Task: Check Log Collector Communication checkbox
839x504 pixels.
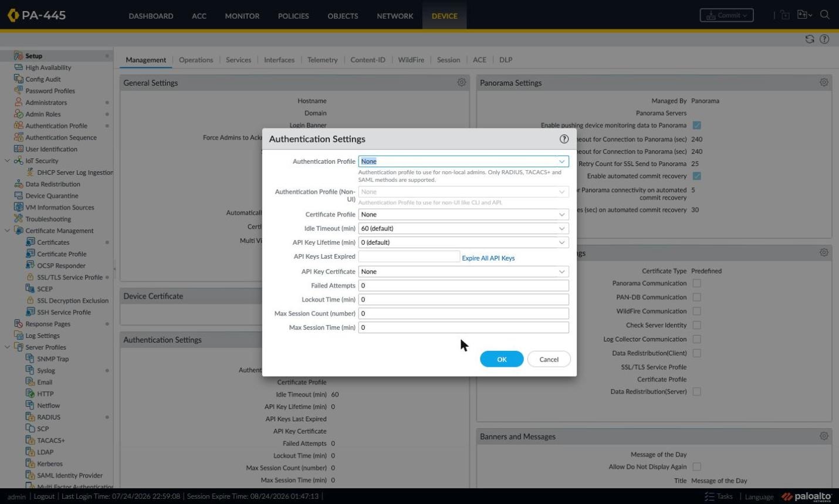Action: (x=696, y=339)
